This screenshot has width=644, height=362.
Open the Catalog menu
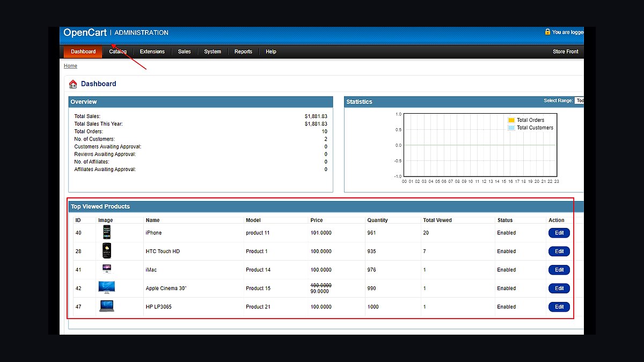pos(118,51)
